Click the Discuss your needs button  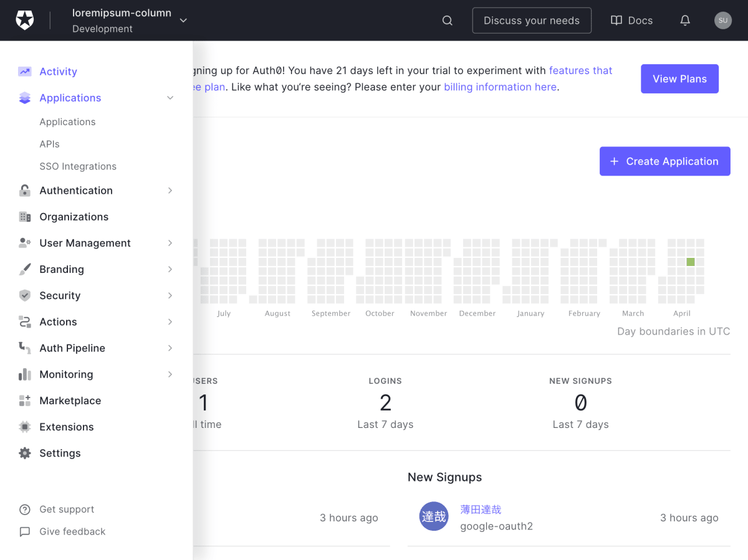[x=532, y=21]
